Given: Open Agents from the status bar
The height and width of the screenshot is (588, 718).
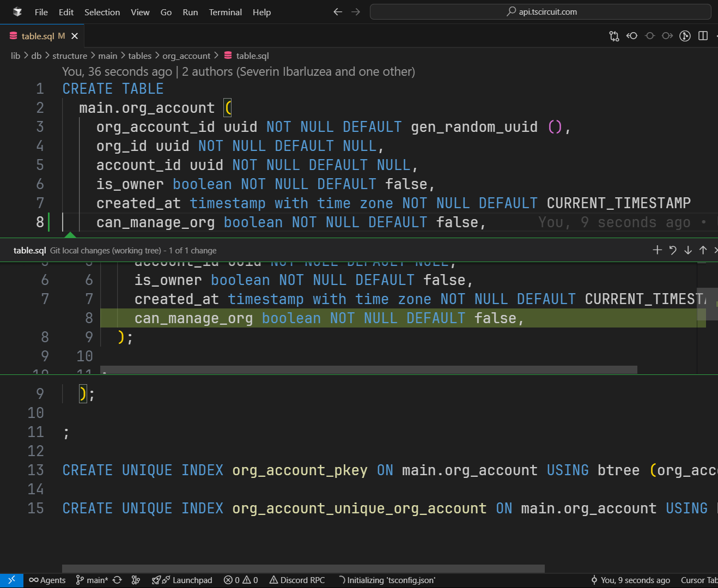Looking at the screenshot, I should click(47, 580).
